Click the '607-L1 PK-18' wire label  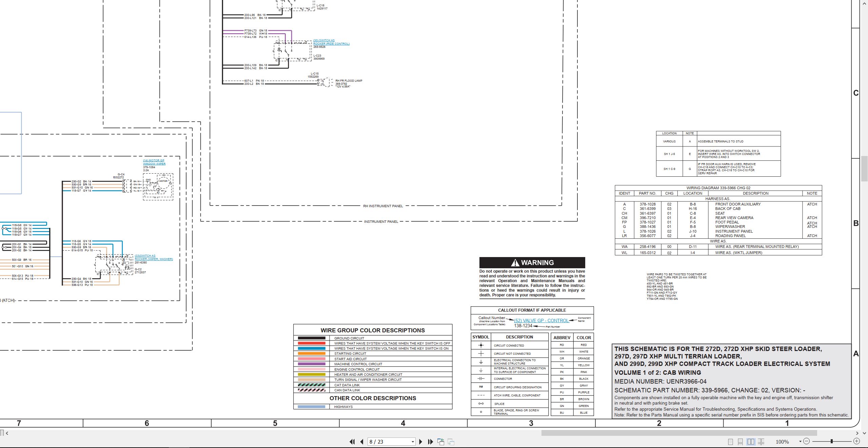click(254, 81)
